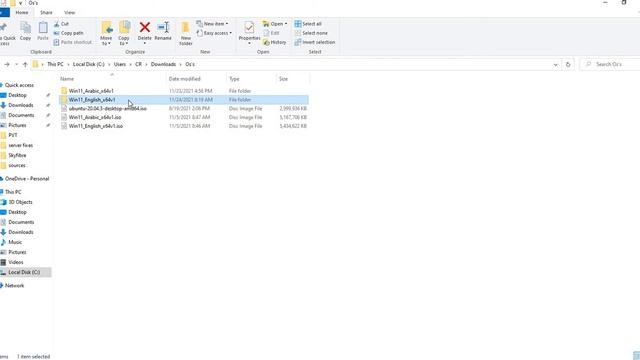The image size is (640, 360).
Task: Cut the selected item using the scissors icon
Action: click(x=61, y=24)
